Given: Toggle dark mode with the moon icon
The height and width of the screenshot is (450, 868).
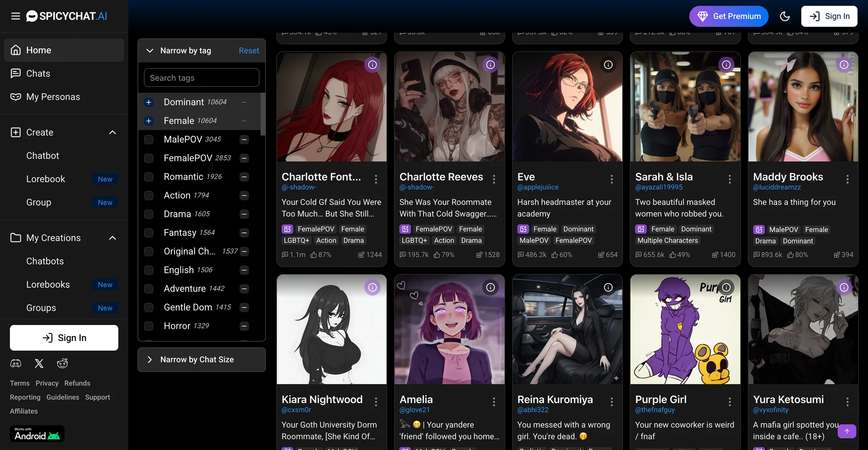Looking at the screenshot, I should coord(785,16).
